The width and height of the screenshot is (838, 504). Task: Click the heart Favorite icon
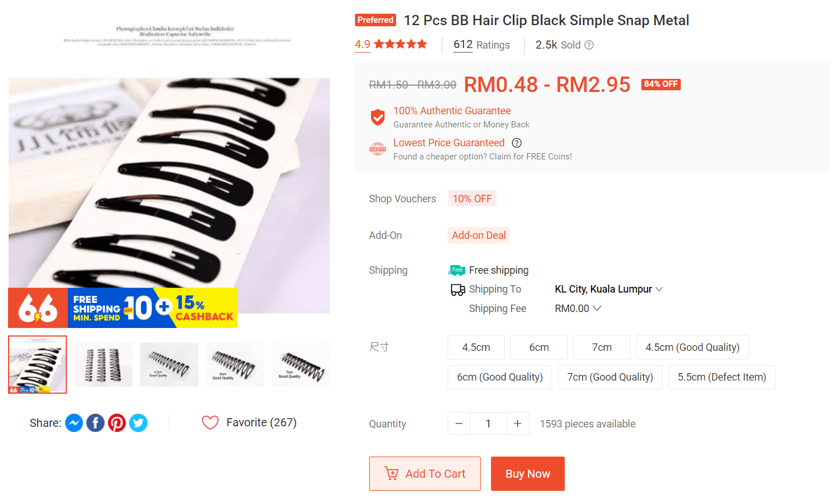(x=210, y=423)
